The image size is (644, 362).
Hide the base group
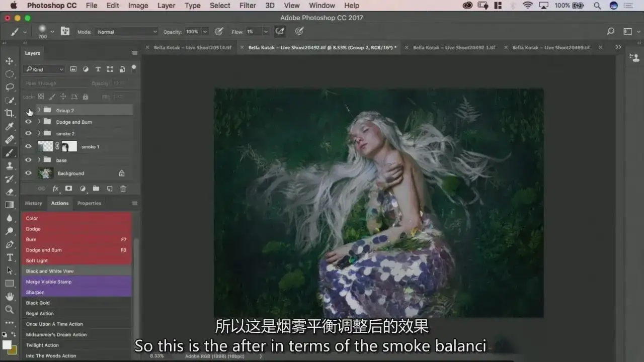coord(28,160)
